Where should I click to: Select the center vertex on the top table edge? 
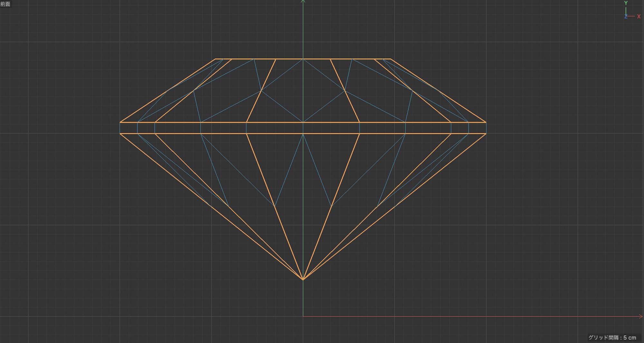coord(303,59)
